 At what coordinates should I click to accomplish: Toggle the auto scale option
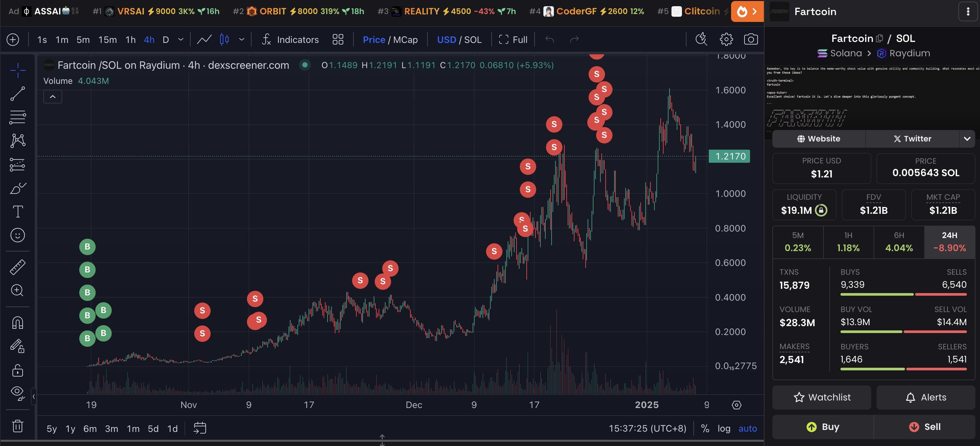(x=747, y=429)
